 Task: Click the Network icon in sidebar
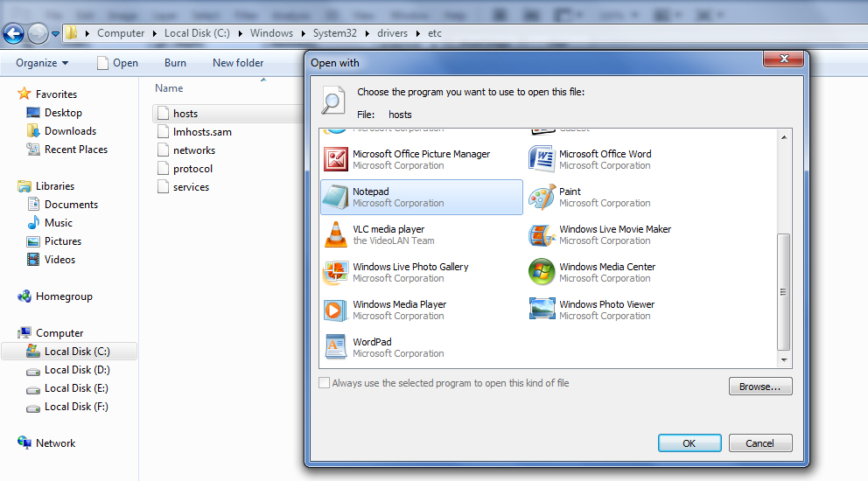pos(24,443)
